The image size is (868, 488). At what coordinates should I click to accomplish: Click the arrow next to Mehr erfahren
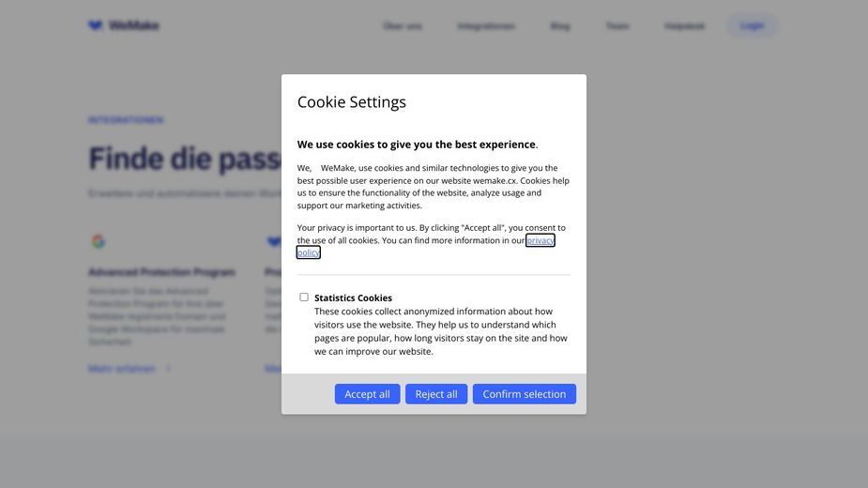pyautogui.click(x=168, y=369)
